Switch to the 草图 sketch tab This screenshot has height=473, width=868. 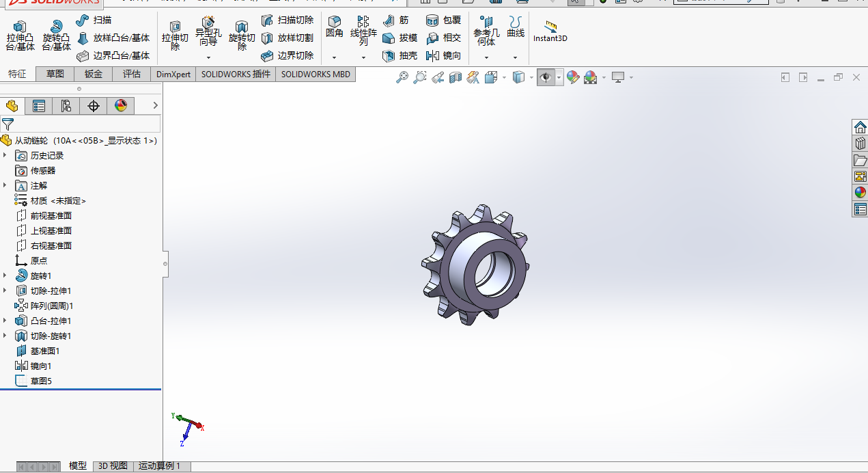55,75
